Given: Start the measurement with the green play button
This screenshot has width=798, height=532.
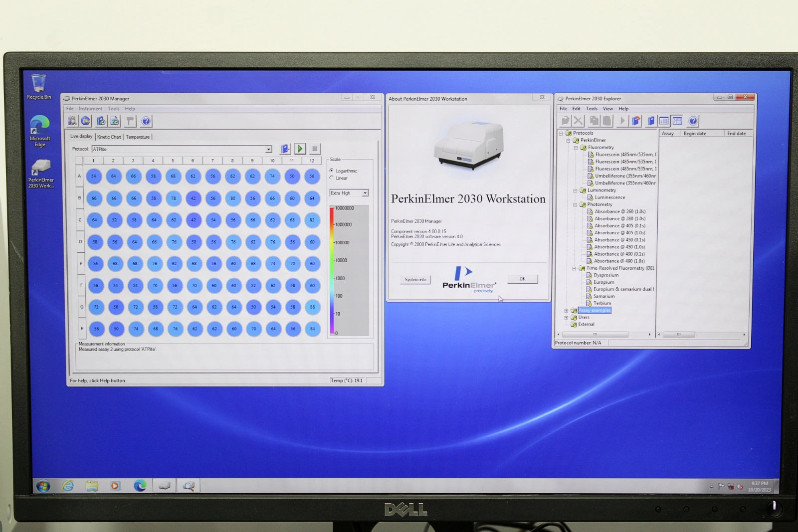Looking at the screenshot, I should (x=300, y=149).
